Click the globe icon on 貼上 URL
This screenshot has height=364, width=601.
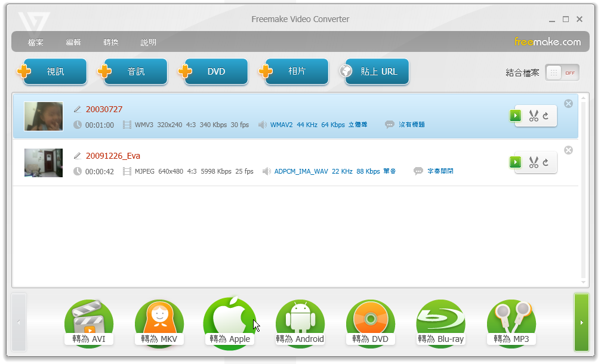pos(346,71)
